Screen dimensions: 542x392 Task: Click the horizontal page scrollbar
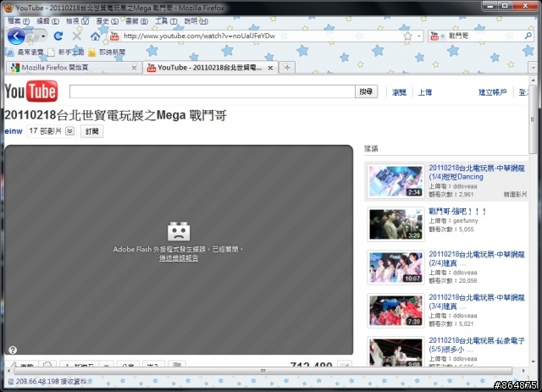coord(263,371)
